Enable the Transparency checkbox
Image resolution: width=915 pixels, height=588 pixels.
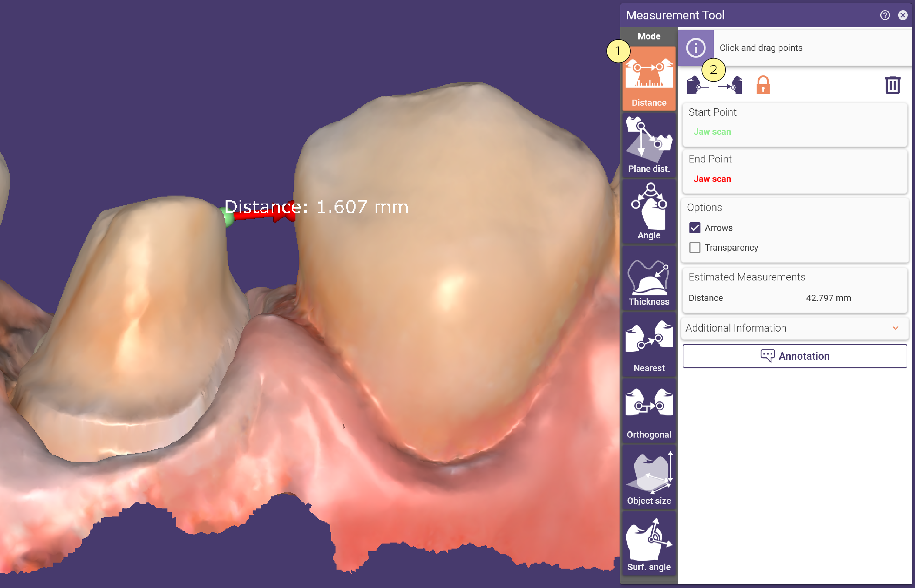[694, 247]
